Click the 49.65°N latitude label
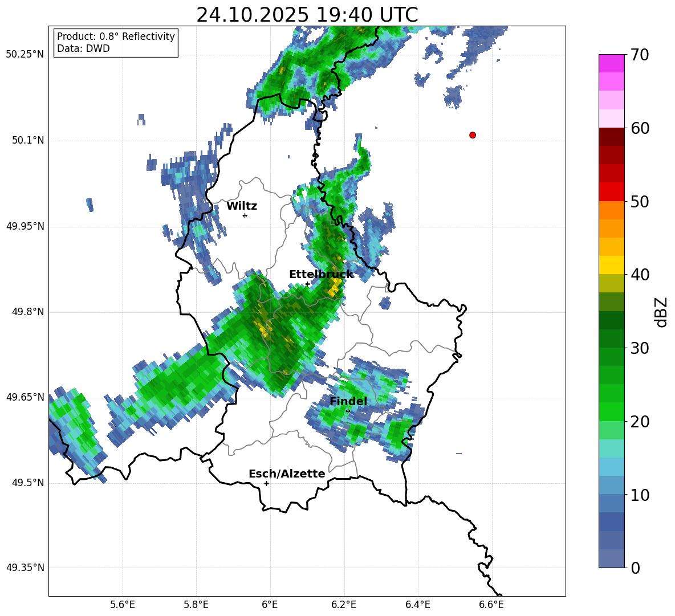This screenshot has height=616, width=675. (25, 397)
